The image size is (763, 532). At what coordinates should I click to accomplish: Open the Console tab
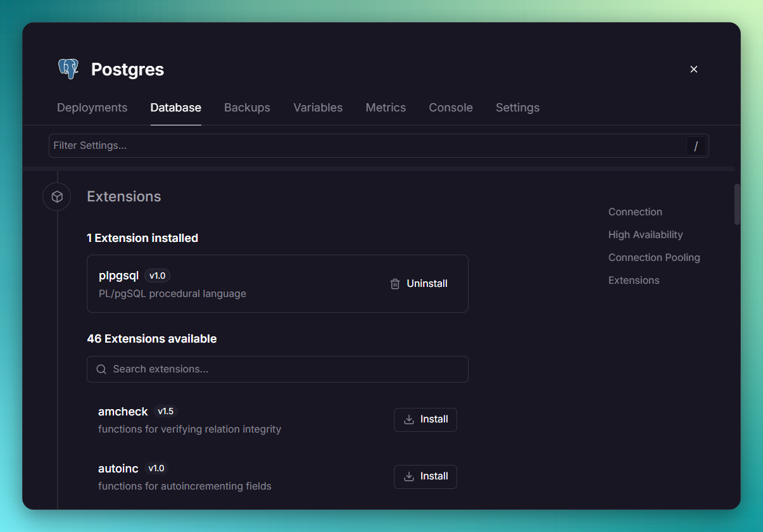tap(451, 108)
